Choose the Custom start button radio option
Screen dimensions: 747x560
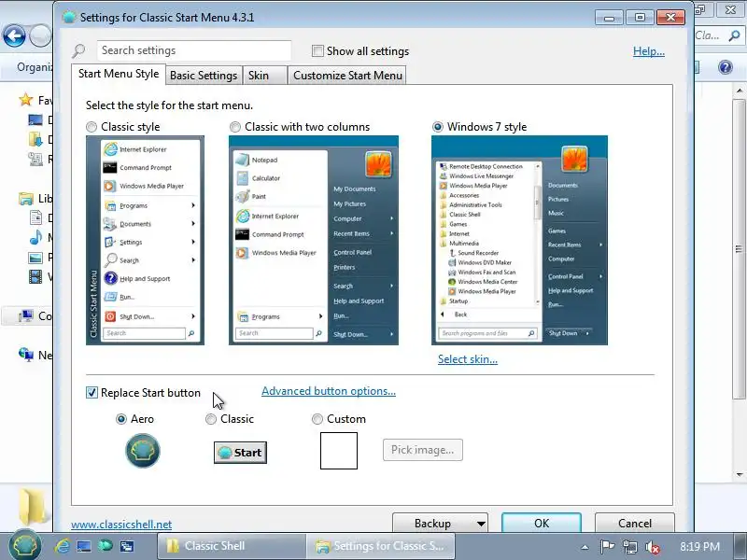(317, 418)
